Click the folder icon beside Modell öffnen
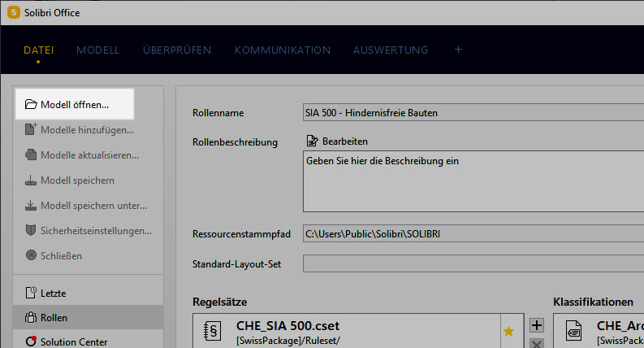644x348 pixels. [31, 105]
